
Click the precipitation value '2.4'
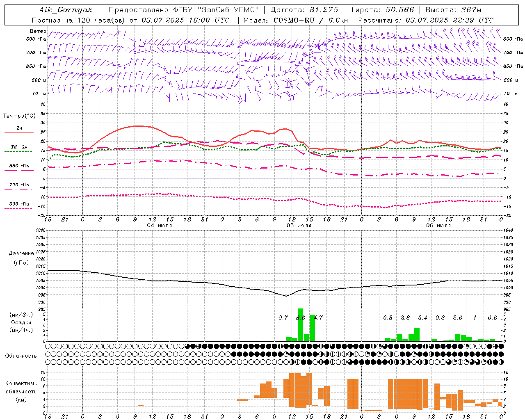(x=422, y=318)
